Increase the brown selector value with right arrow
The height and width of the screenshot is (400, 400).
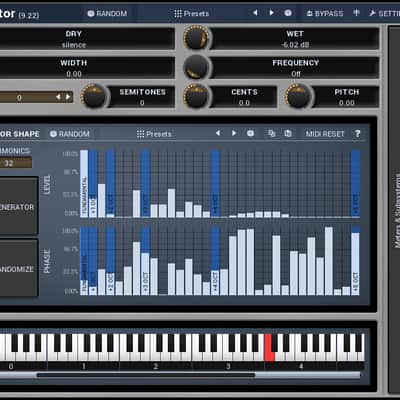pos(68,97)
